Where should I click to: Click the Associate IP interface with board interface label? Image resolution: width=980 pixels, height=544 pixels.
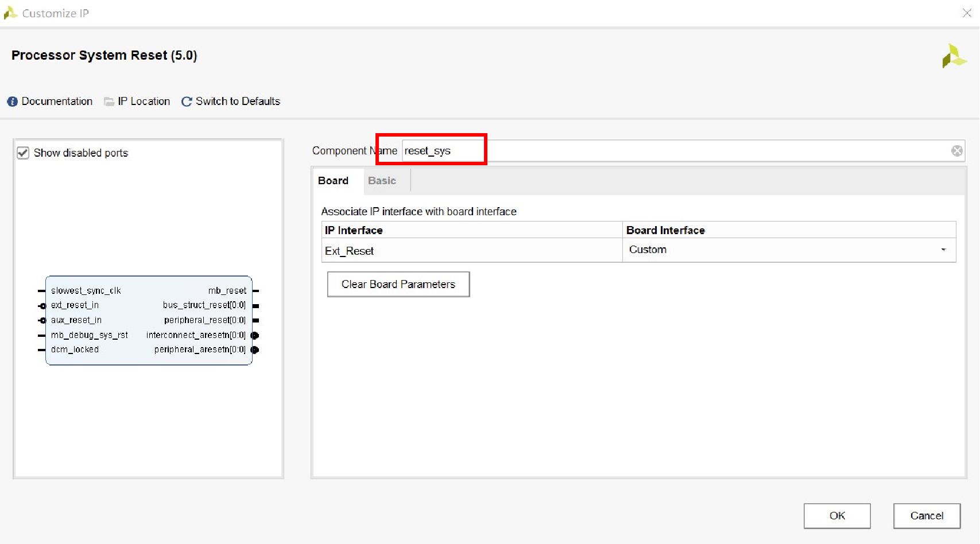pyautogui.click(x=419, y=212)
